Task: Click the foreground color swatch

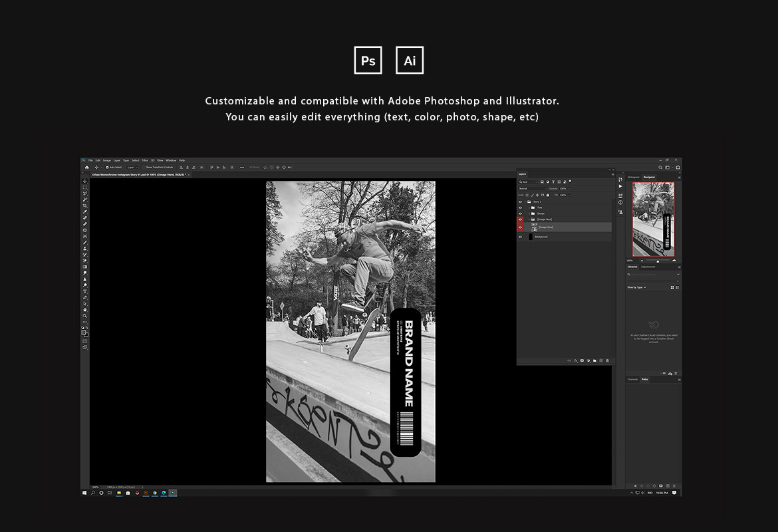Action: [84, 332]
